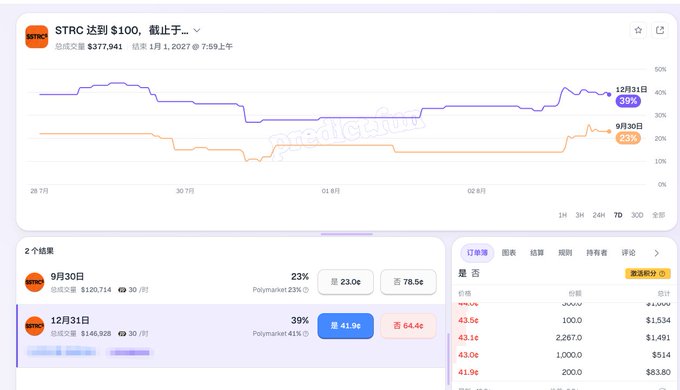Click the 2,267.0 shares value
This screenshot has width=680, height=390.
click(569, 338)
